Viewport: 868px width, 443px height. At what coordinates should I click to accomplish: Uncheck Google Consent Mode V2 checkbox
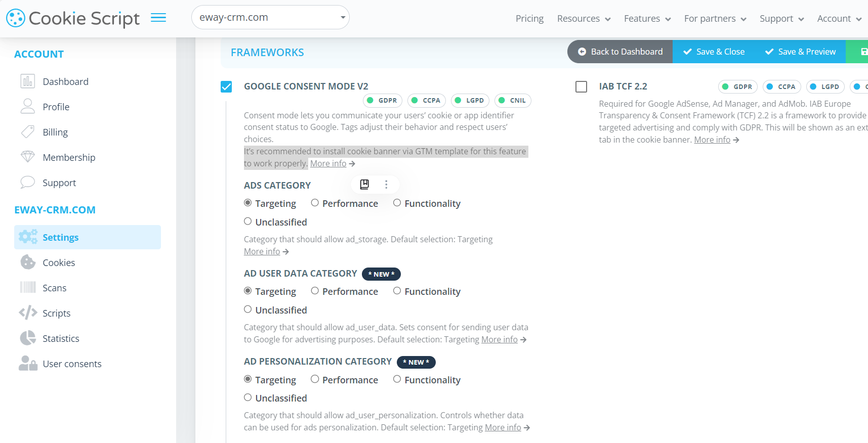click(226, 86)
